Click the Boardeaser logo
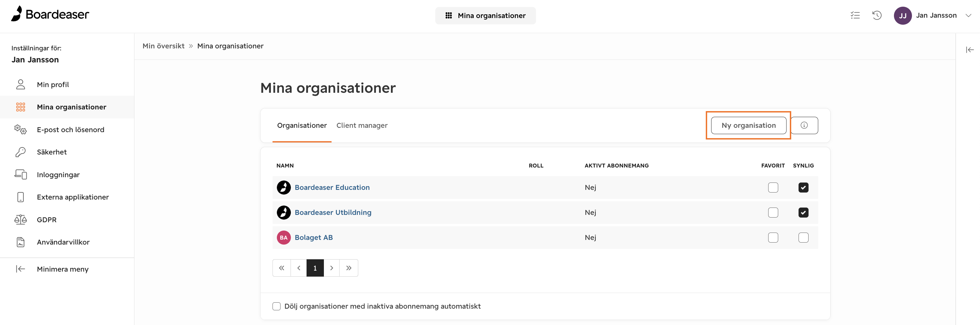Viewport: 980px width, 325px height. 50,14
